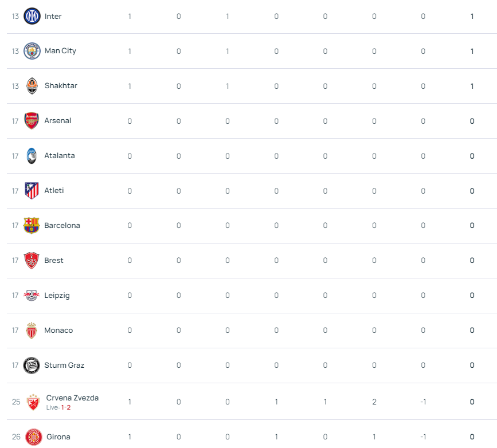This screenshot has width=497, height=448.
Task: Click Barcelona team name
Action: pos(62,225)
